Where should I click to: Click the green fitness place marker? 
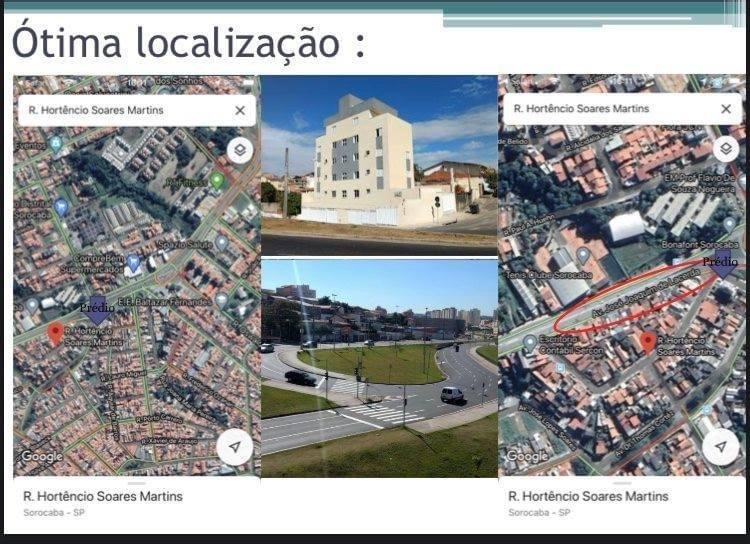217,180
